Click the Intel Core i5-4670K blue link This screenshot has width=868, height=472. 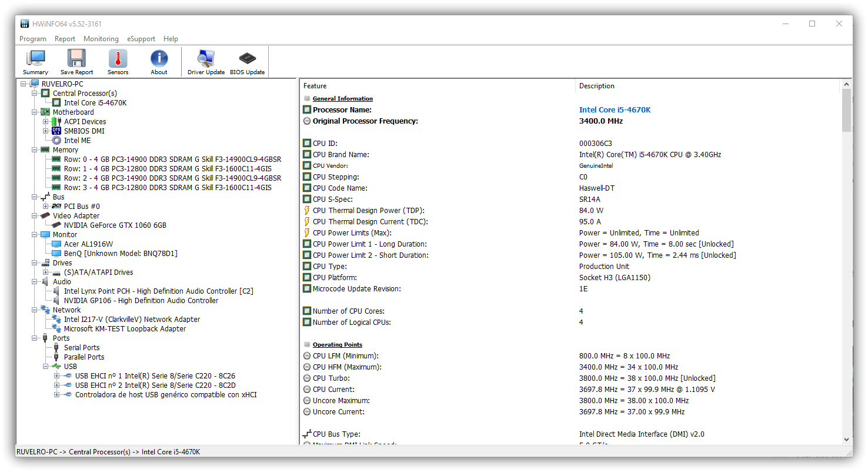(615, 110)
